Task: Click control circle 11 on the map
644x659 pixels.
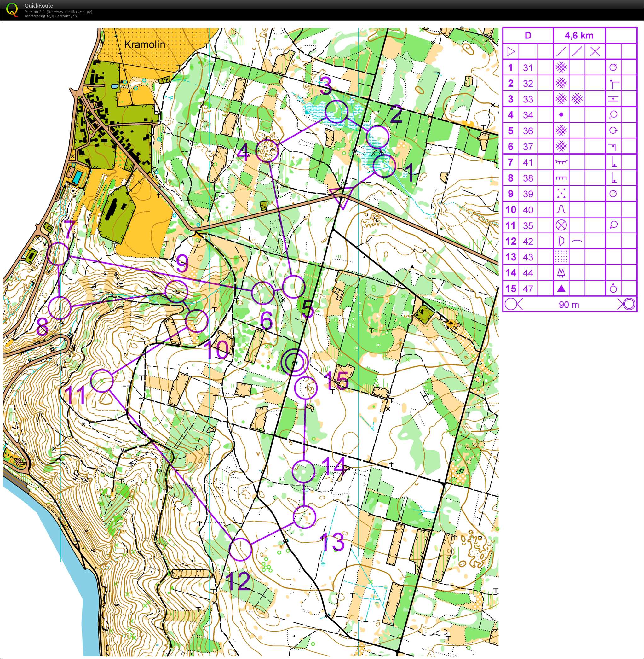Action: [x=102, y=381]
